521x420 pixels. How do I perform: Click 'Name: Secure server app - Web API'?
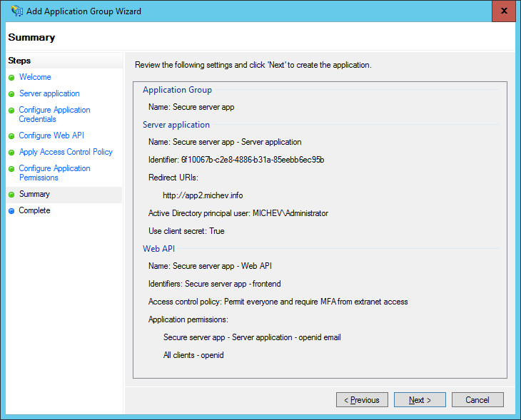(x=210, y=266)
